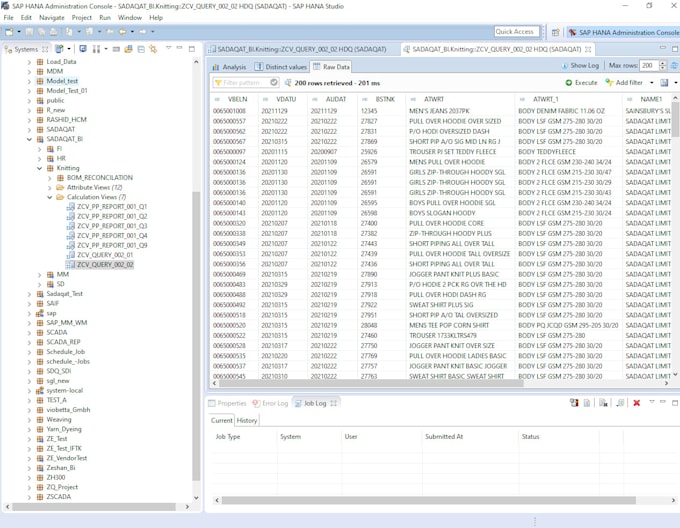Minimize the Systems panel
Viewport: 680px width, 528px height.
[180, 48]
